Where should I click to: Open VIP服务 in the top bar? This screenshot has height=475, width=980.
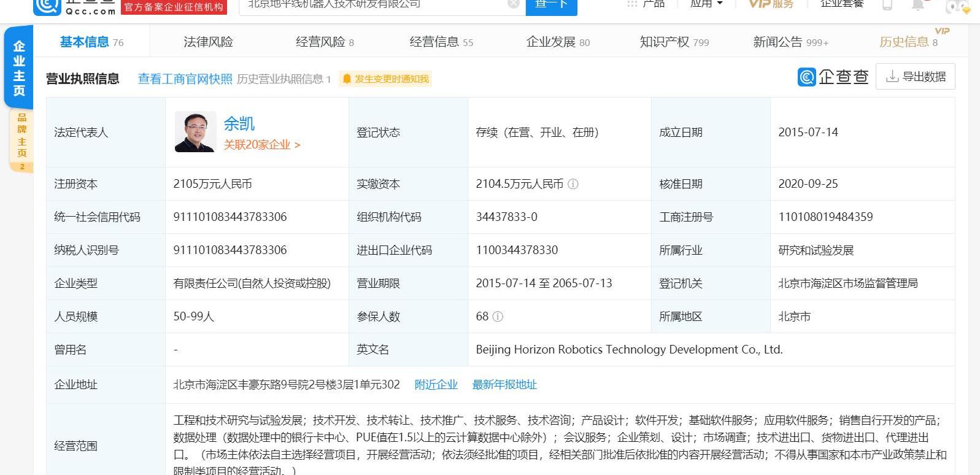[x=771, y=4]
